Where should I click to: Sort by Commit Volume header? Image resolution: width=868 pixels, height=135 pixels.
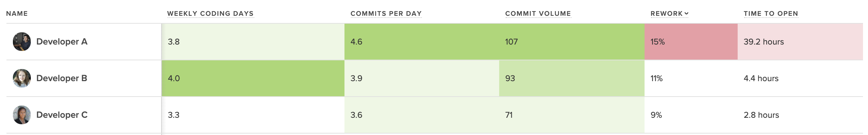pos(538,14)
